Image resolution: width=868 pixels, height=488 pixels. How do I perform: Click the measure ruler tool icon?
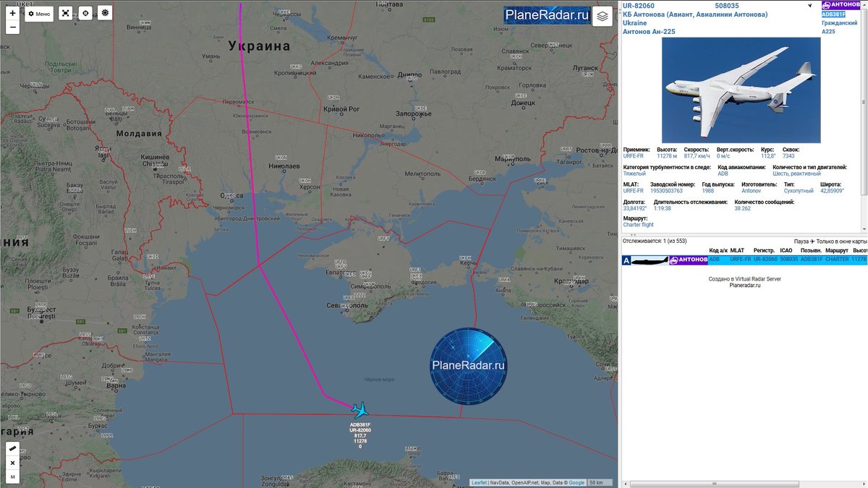[x=12, y=449]
